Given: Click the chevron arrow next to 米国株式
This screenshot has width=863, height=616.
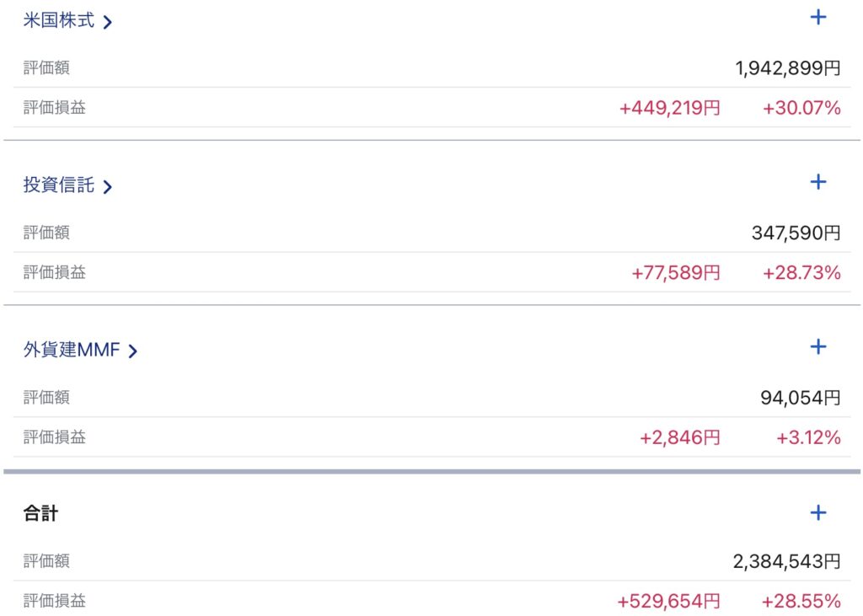Looking at the screenshot, I should coord(107,23).
